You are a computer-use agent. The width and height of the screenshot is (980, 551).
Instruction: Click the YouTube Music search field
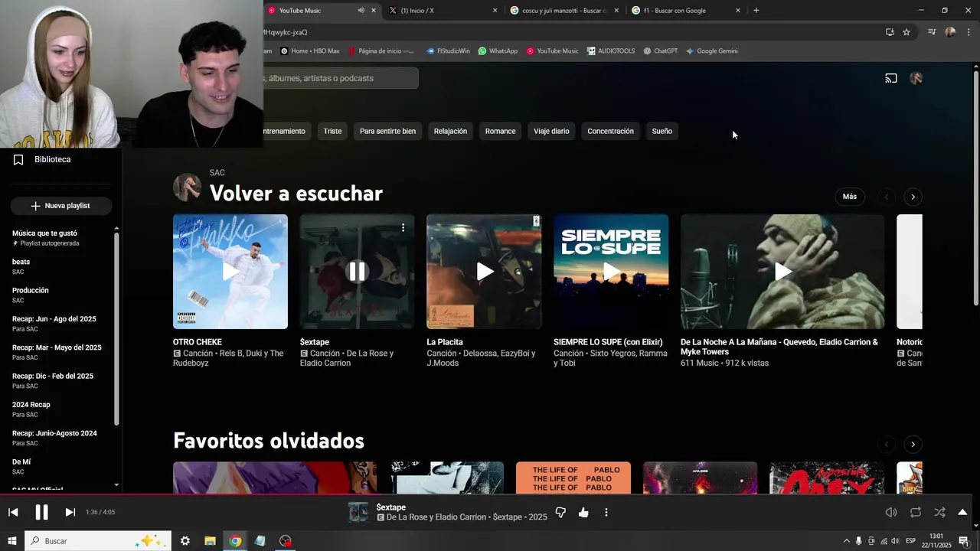(x=341, y=78)
